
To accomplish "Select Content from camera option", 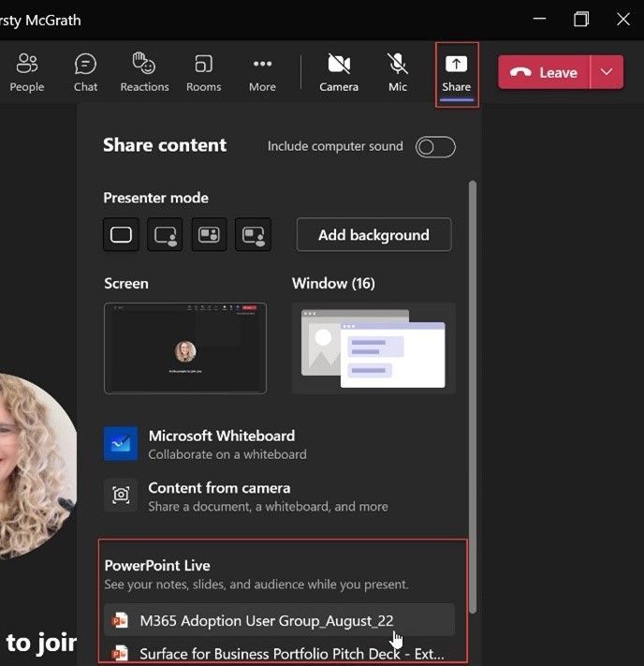I will (280, 496).
